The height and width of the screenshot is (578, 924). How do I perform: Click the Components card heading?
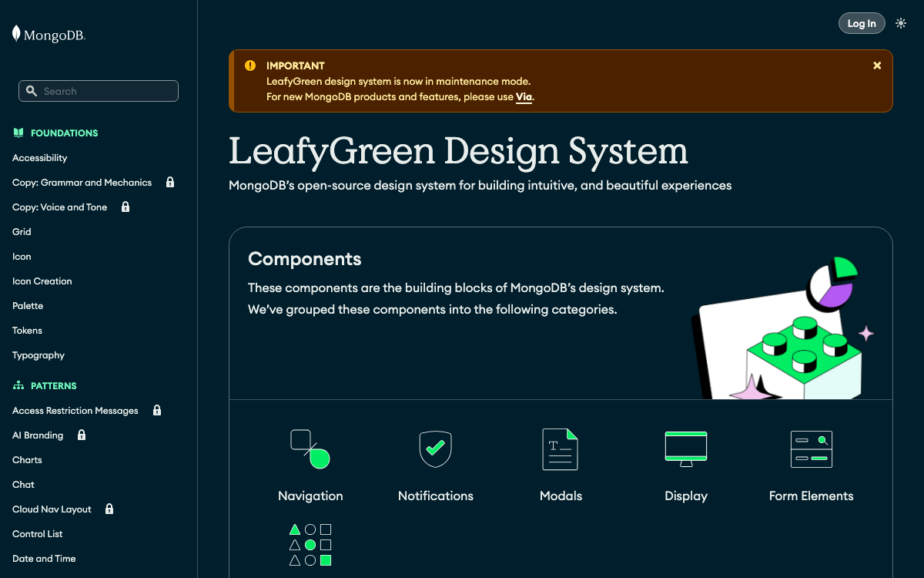click(305, 259)
